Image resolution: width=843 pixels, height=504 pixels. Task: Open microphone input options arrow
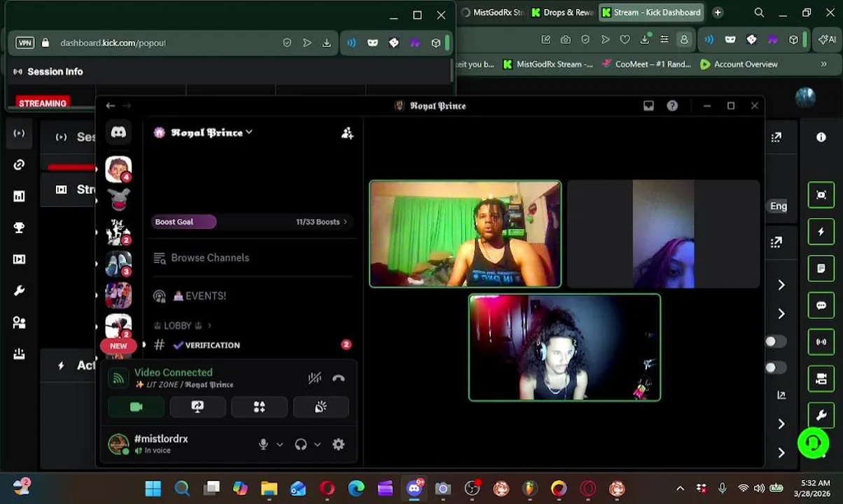[279, 444]
